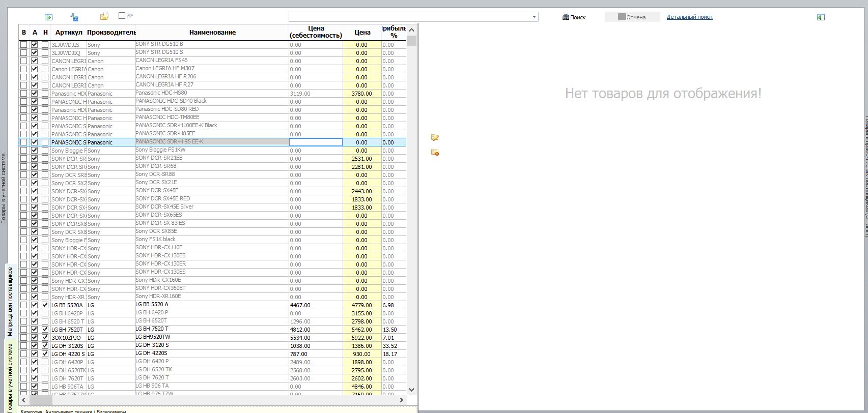Click the profit cell 18.17
The height and width of the screenshot is (413, 868).
point(394,354)
